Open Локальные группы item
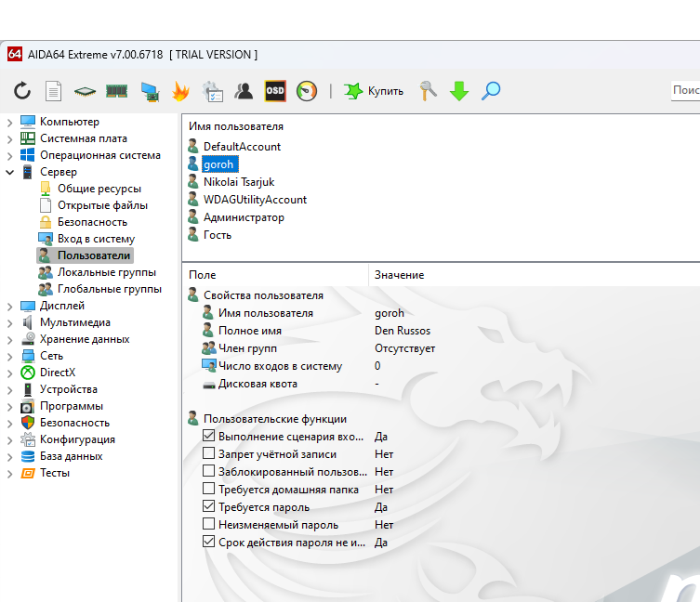Viewport: 700px width, 602px height. pyautogui.click(x=107, y=272)
